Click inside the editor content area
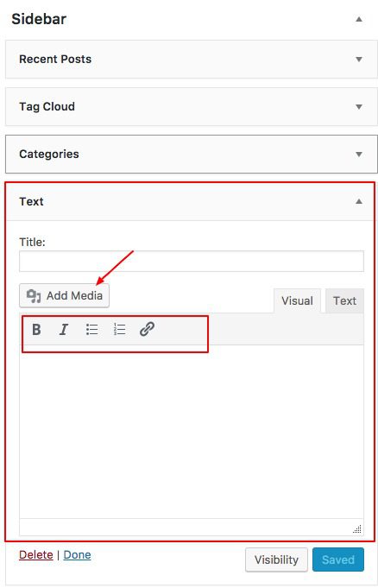 tap(192, 431)
